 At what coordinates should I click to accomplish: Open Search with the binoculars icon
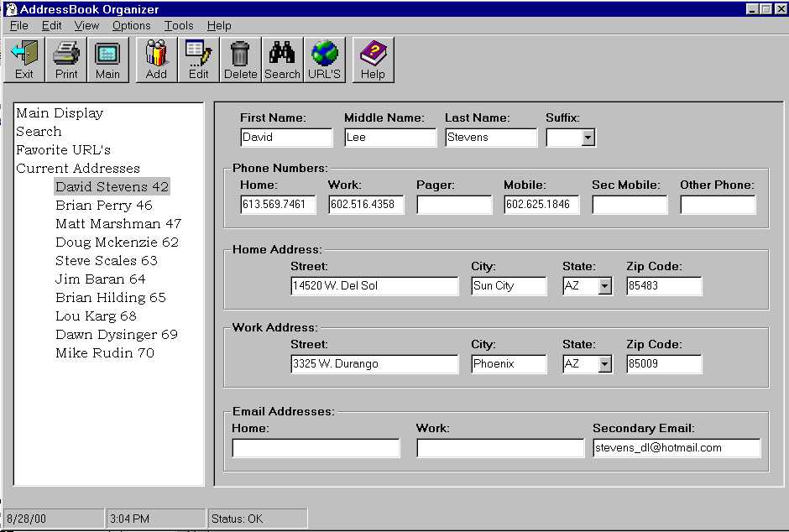(x=282, y=60)
